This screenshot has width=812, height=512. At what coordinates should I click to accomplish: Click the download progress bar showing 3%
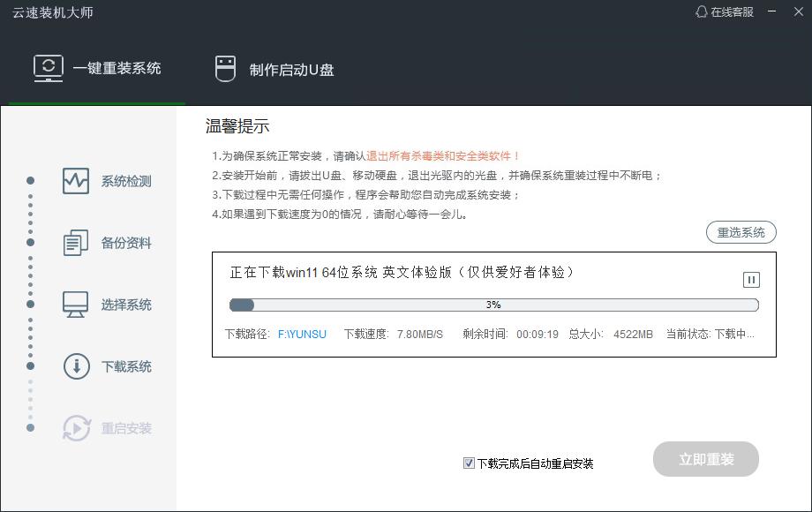pos(494,304)
